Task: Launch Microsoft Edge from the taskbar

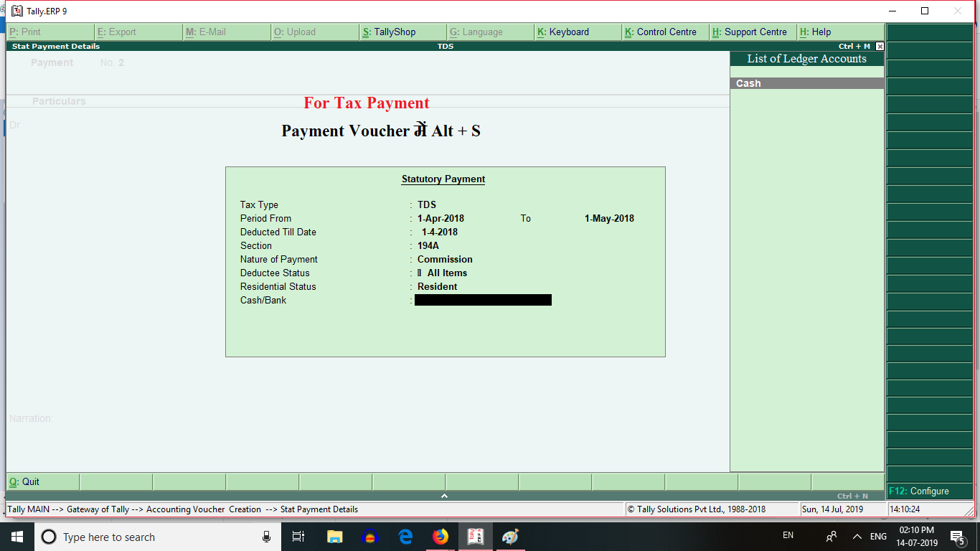Action: click(405, 537)
